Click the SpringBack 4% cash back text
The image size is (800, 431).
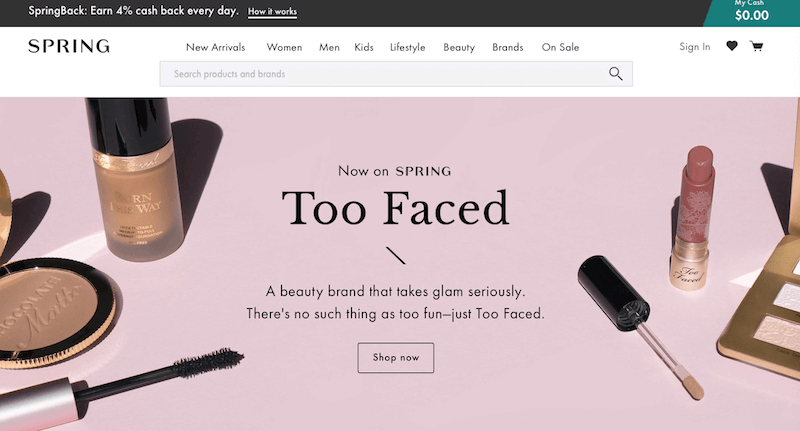coord(133,11)
